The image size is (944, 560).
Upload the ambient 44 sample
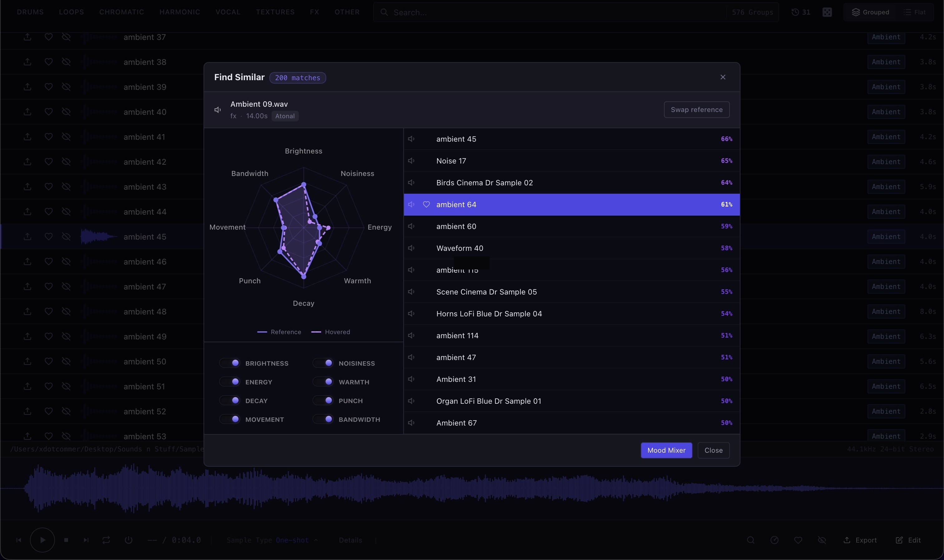(27, 211)
